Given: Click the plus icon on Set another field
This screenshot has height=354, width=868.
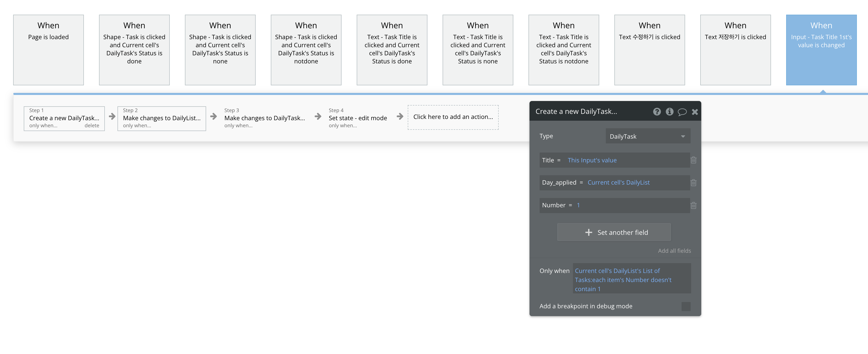Looking at the screenshot, I should 588,232.
